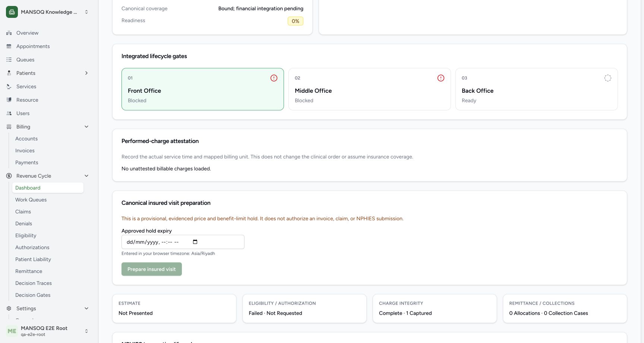Click the Charge Integrity status card
Screen dimensions: 644x343
click(435, 309)
